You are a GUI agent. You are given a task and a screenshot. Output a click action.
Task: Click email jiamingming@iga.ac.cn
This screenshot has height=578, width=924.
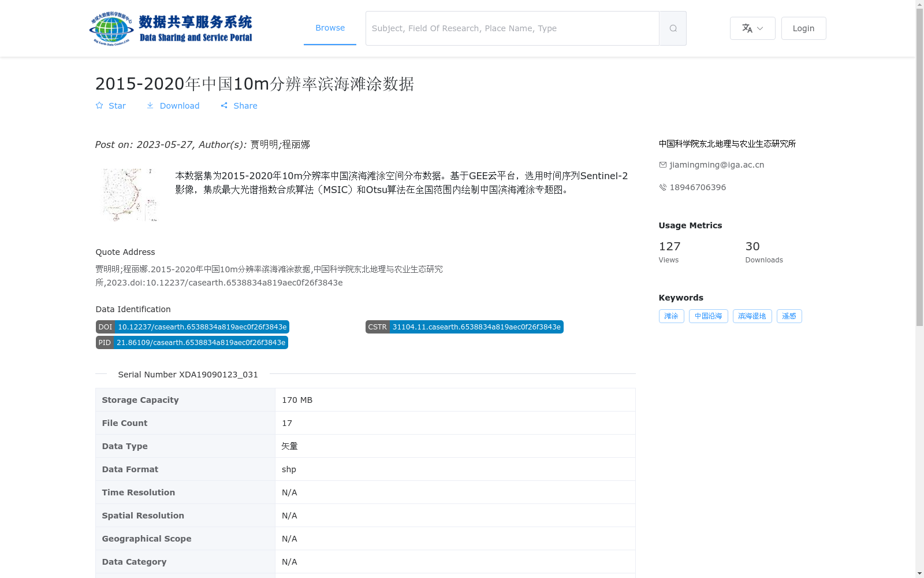(x=717, y=165)
